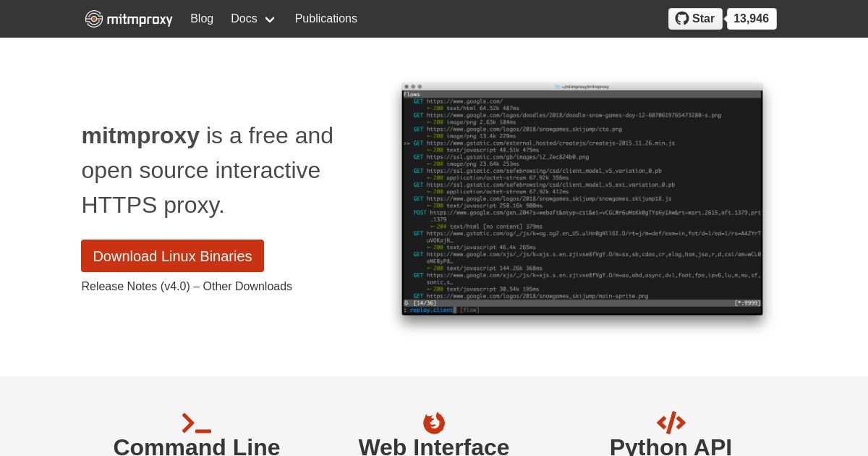Click the GitHub Star button
This screenshot has height=456, width=868.
695,19
